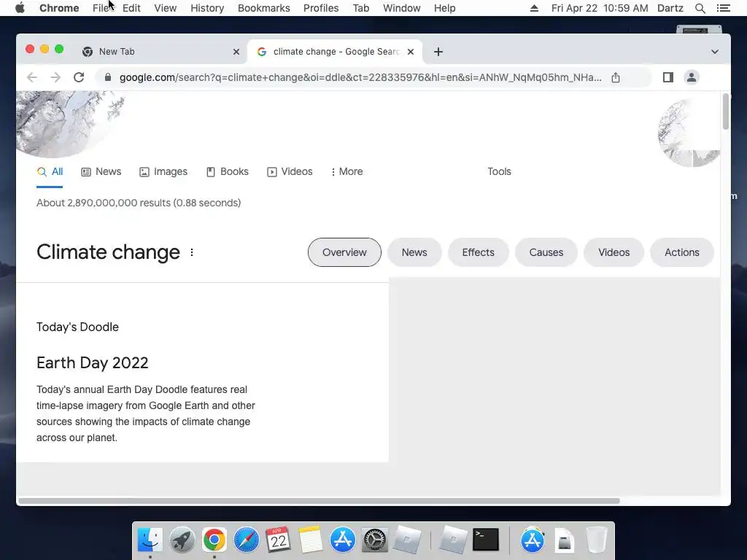Open the Bookmarks menu
The image size is (747, 560).
[264, 8]
